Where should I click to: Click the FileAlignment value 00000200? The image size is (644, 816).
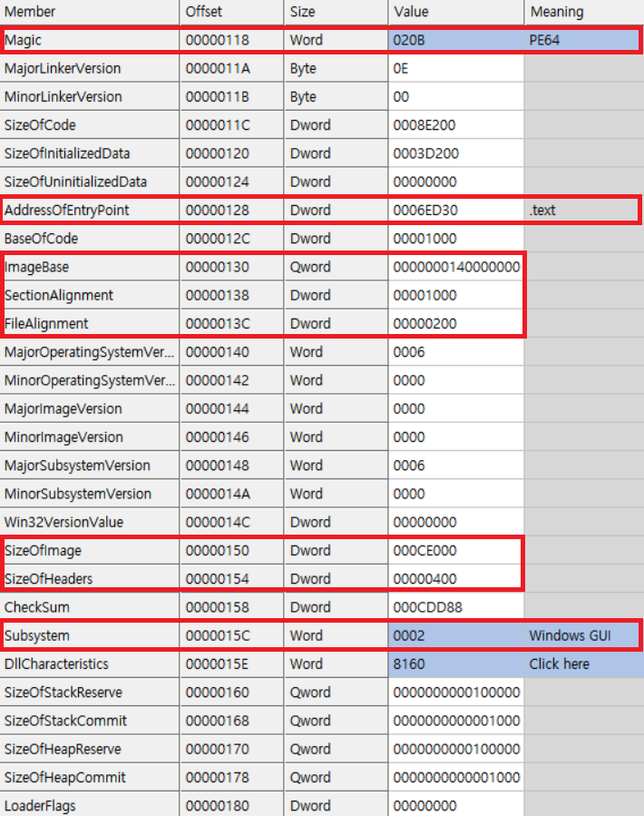456,324
